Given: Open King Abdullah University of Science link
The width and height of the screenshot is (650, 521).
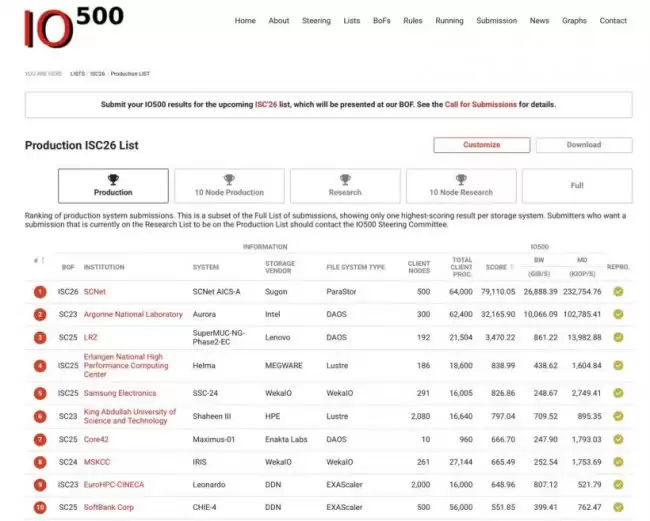Looking at the screenshot, I should pyautogui.click(x=130, y=416).
